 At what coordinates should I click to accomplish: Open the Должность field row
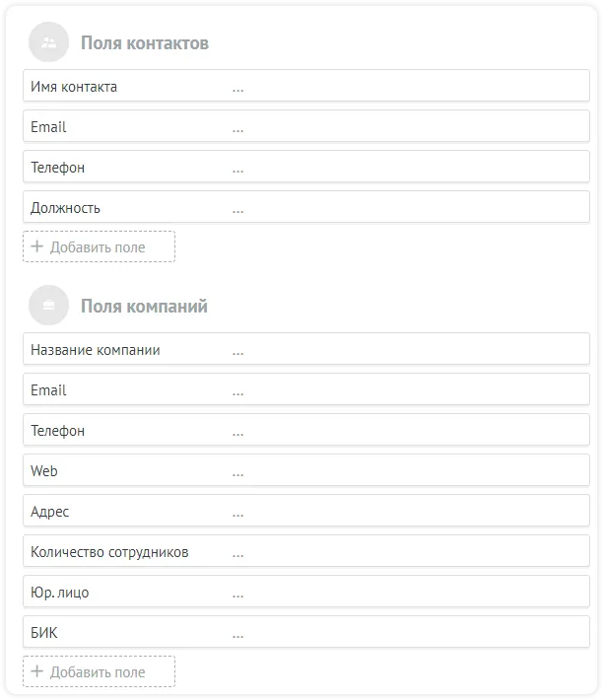305,208
